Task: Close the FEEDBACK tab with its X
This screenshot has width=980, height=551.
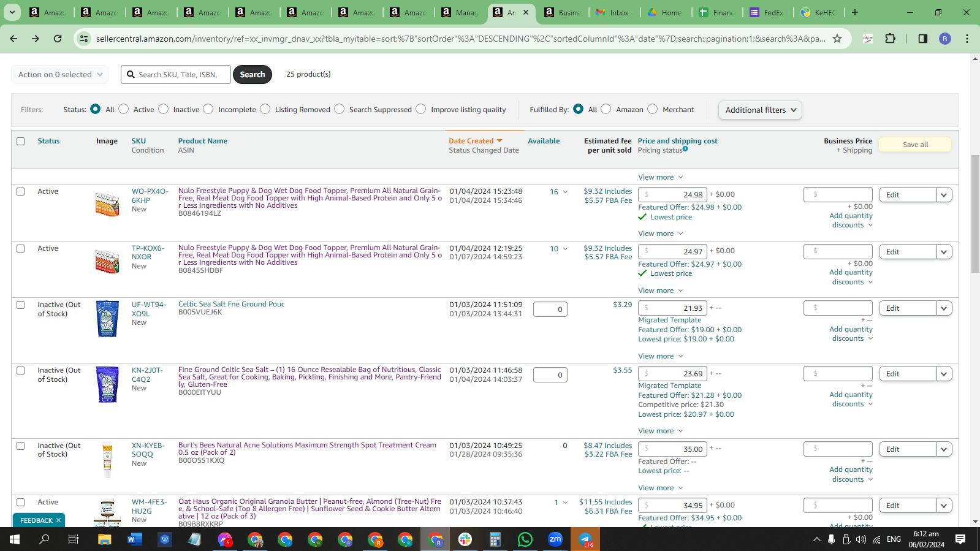Action: tap(58, 520)
